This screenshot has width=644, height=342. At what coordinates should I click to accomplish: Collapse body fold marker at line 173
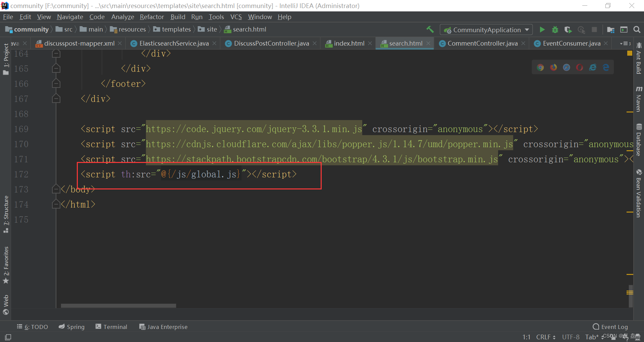click(56, 189)
